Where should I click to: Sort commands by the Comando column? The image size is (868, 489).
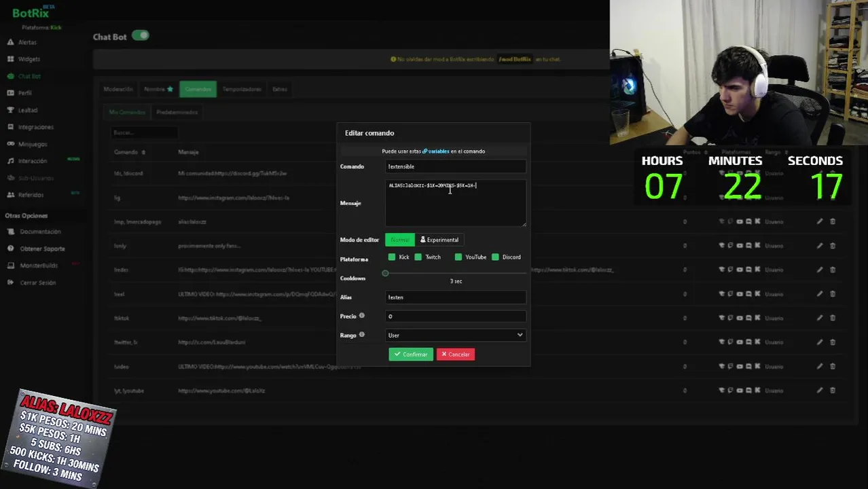click(129, 152)
